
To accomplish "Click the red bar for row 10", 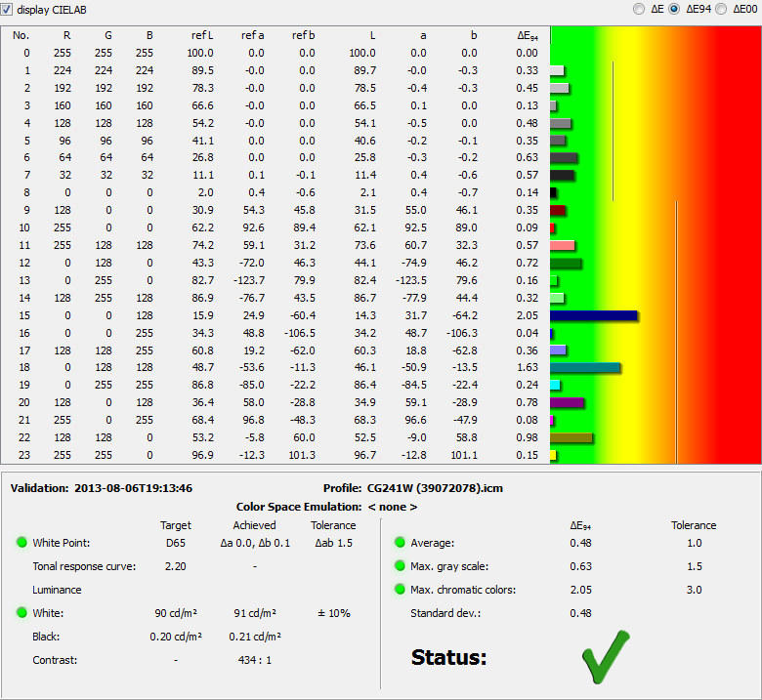I will tap(552, 227).
